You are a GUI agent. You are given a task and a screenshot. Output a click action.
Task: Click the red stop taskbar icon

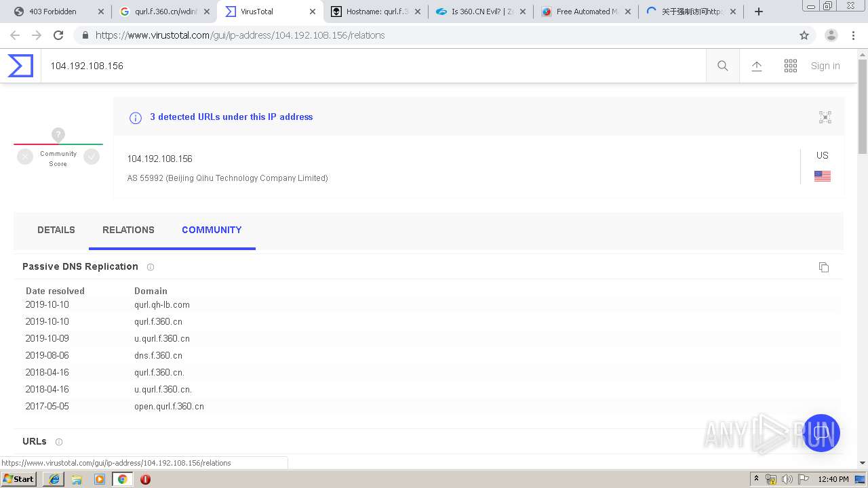(x=145, y=479)
